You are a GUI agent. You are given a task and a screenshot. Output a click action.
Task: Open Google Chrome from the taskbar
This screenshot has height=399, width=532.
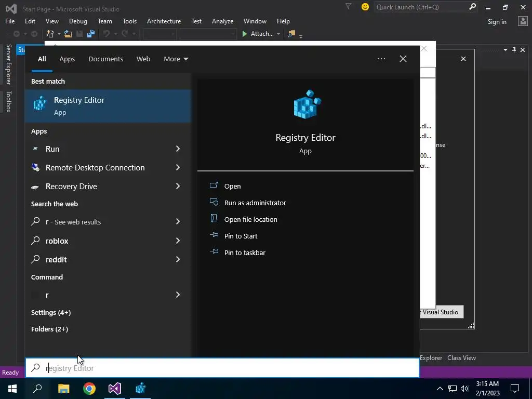click(x=89, y=388)
